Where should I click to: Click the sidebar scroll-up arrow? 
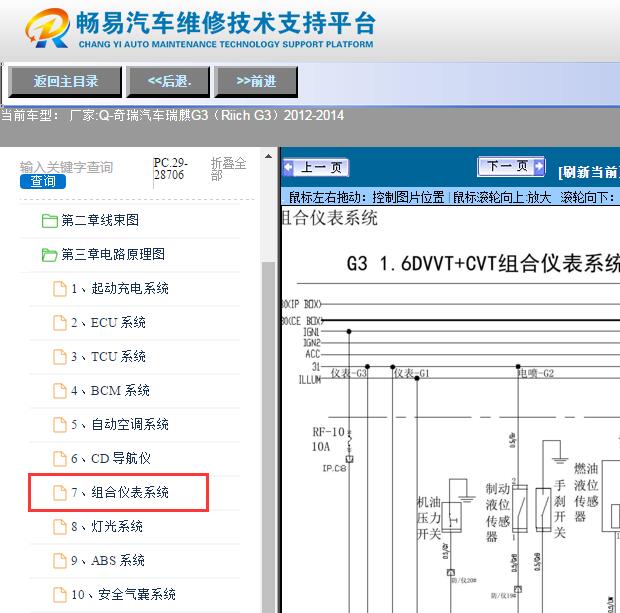click(268, 156)
